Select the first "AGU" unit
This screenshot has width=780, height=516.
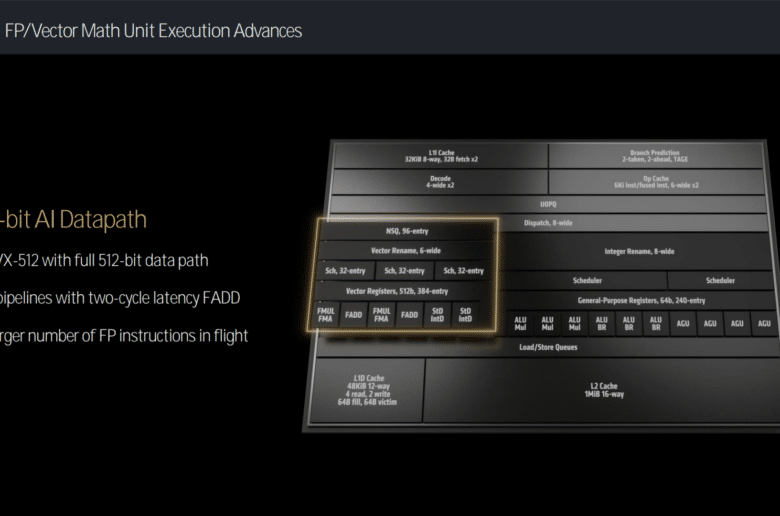pyautogui.click(x=683, y=323)
